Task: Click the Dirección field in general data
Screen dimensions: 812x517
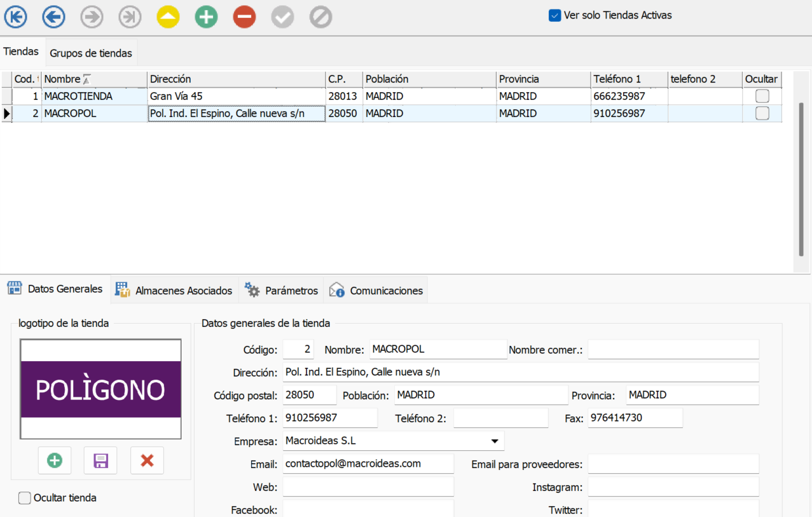Action: (521, 372)
